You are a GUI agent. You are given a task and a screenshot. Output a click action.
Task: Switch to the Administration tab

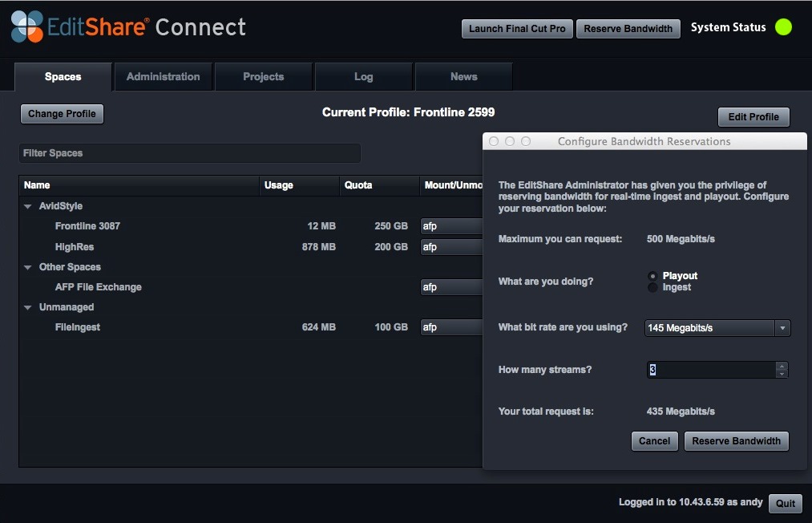pyautogui.click(x=164, y=77)
